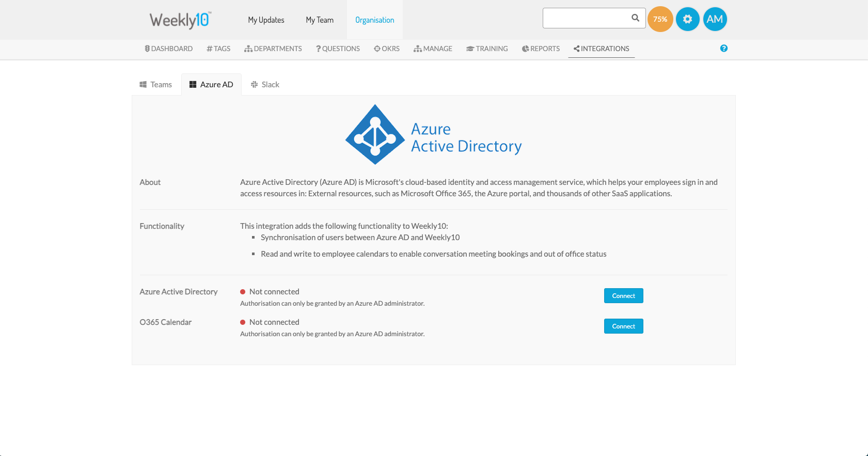The height and width of the screenshot is (456, 868).
Task: Open the settings gear icon
Action: [687, 19]
